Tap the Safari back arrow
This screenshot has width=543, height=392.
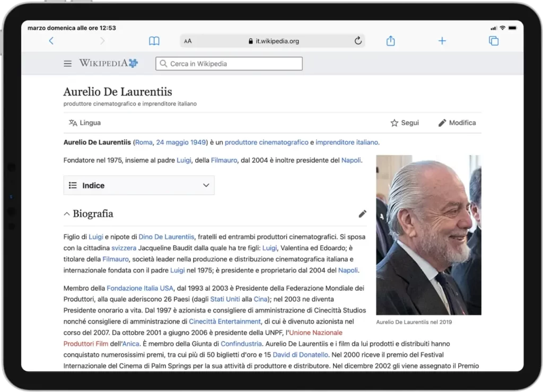[x=51, y=41]
